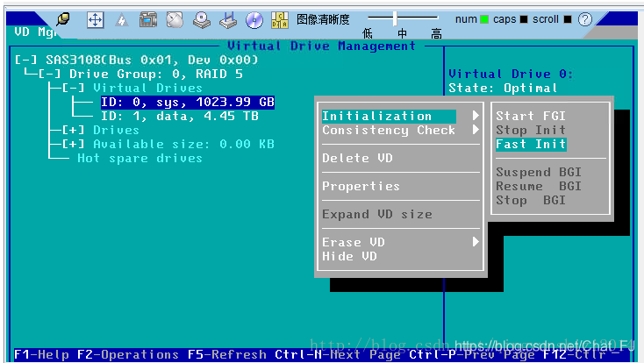Click Stop Init in the submenu
This screenshot has height=363, width=644.
coord(531,130)
